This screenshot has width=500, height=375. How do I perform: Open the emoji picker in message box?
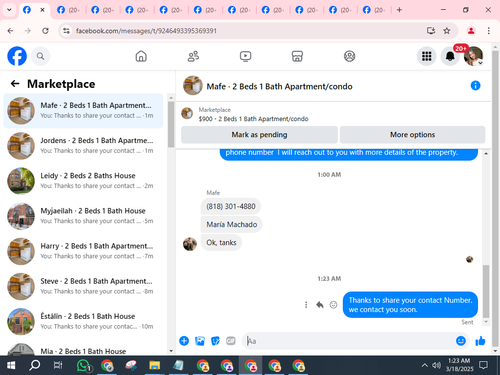pyautogui.click(x=461, y=341)
